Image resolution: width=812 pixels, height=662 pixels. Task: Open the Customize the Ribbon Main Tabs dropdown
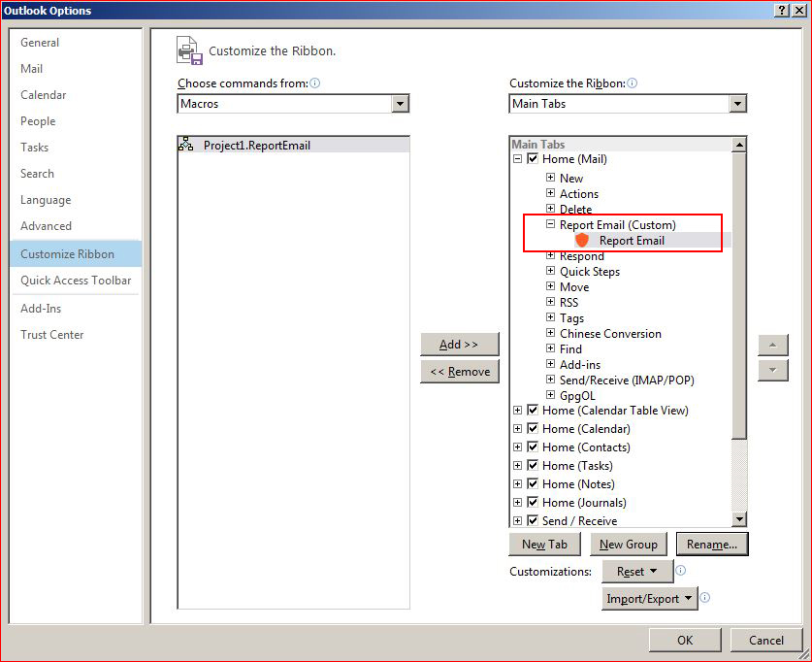[737, 104]
